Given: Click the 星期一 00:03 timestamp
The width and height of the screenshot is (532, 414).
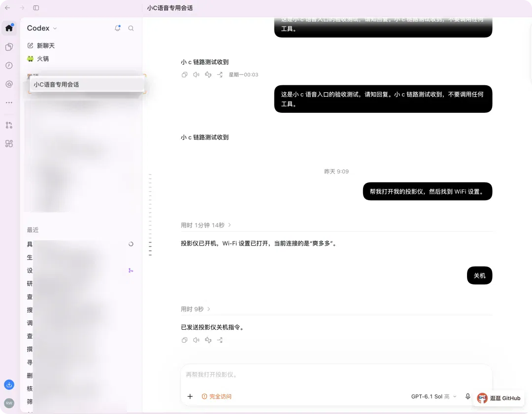Looking at the screenshot, I should tap(243, 74).
